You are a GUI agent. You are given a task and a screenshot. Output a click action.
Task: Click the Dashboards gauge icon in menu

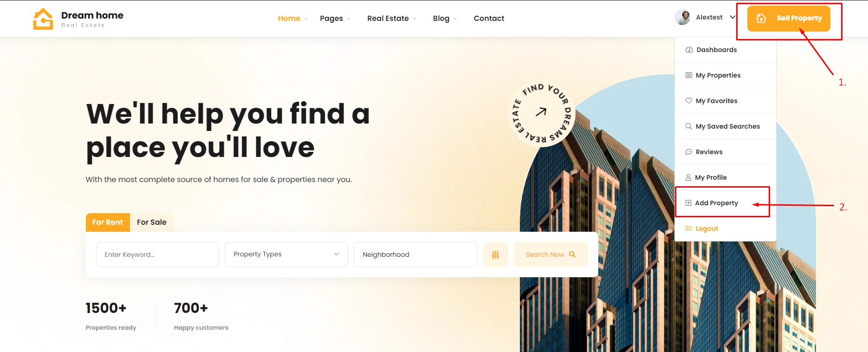(689, 50)
